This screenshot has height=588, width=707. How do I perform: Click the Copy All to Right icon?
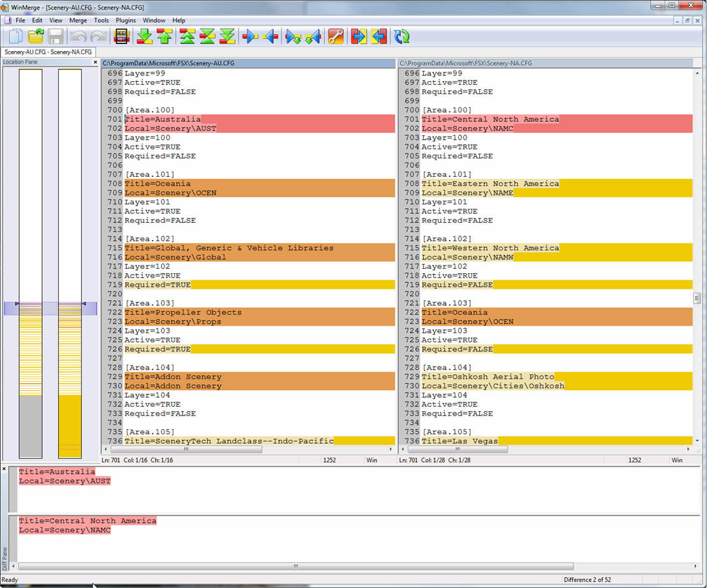[x=359, y=36]
